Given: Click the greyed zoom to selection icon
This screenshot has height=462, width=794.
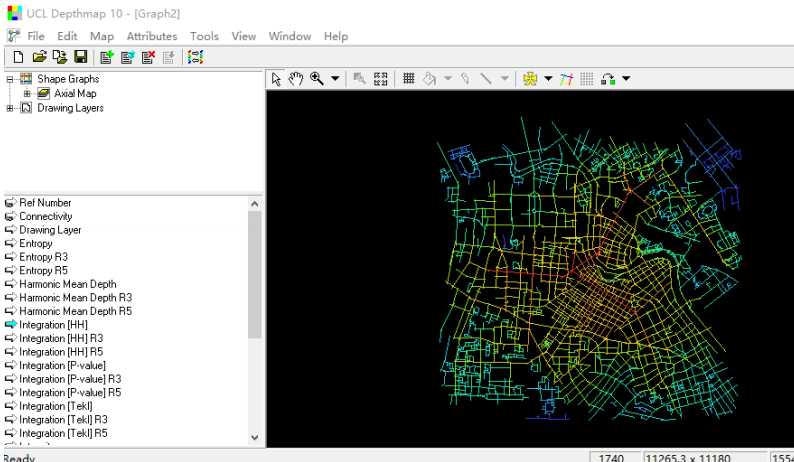Looking at the screenshot, I should [360, 79].
